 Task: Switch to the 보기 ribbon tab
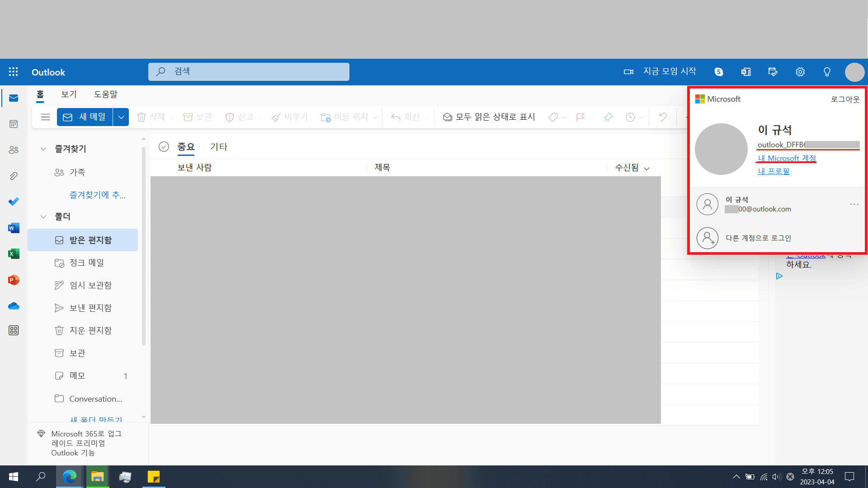(x=69, y=94)
